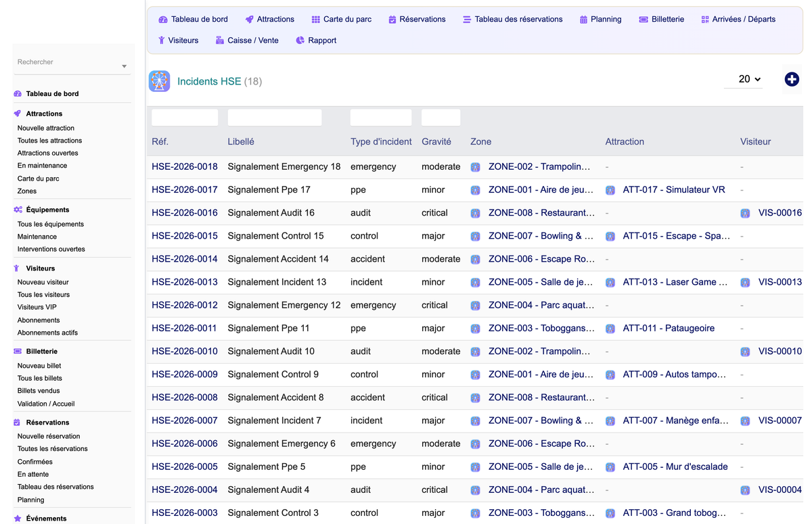
Task: Select the Signalement Accident 8 label cell
Action: pos(276,398)
